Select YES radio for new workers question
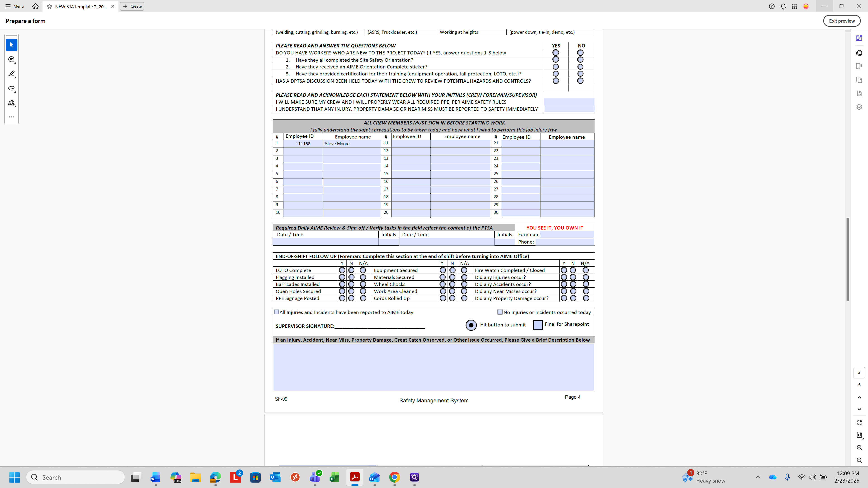The height and width of the screenshot is (488, 868). (556, 53)
